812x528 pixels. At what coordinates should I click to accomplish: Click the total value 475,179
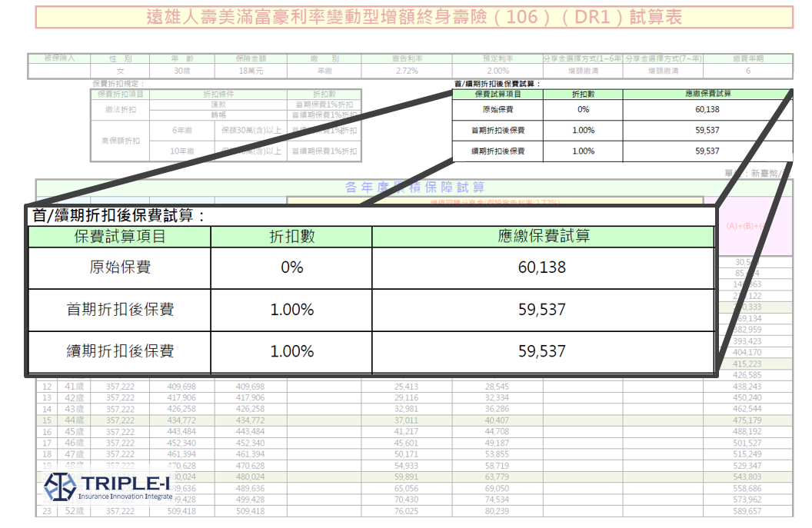coord(747,420)
